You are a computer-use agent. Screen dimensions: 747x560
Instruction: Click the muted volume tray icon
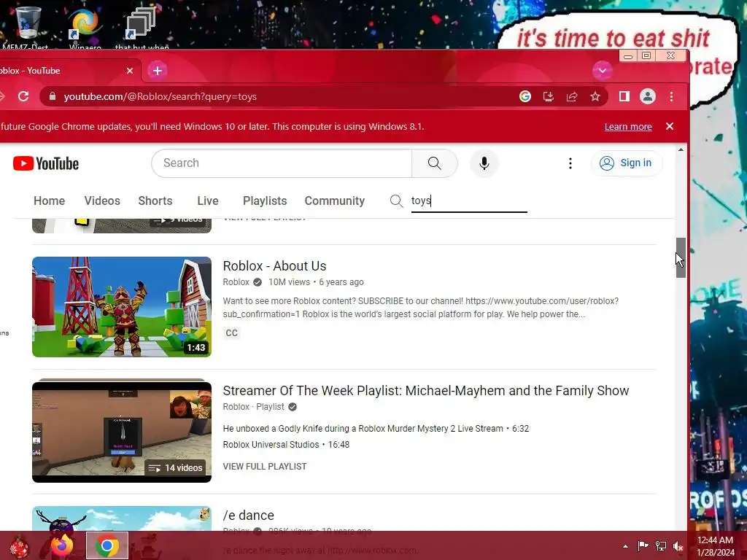click(678, 546)
